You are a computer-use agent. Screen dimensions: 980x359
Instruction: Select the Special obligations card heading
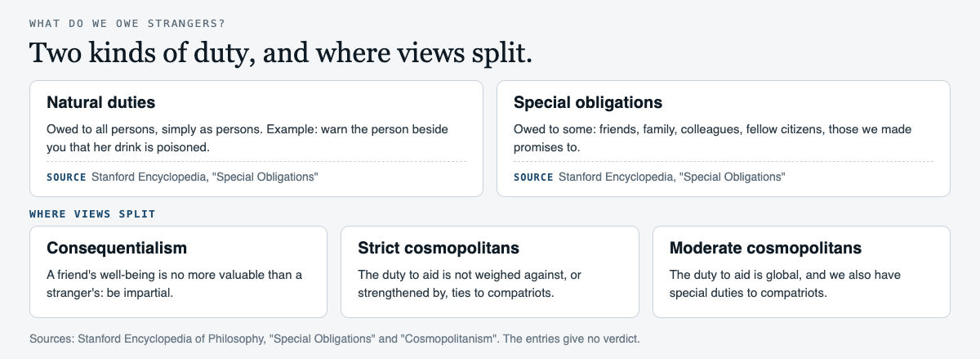pyautogui.click(x=588, y=103)
